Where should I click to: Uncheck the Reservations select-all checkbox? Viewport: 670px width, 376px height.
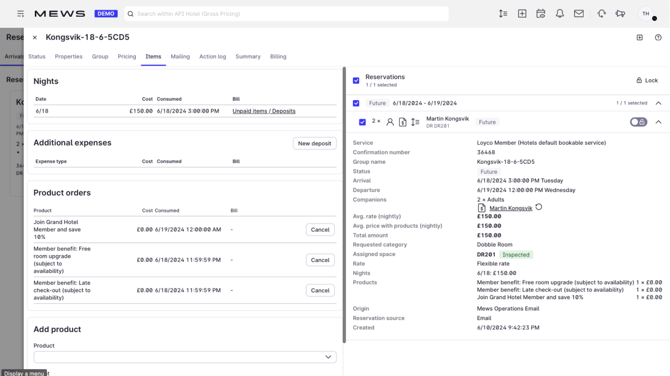tap(356, 80)
